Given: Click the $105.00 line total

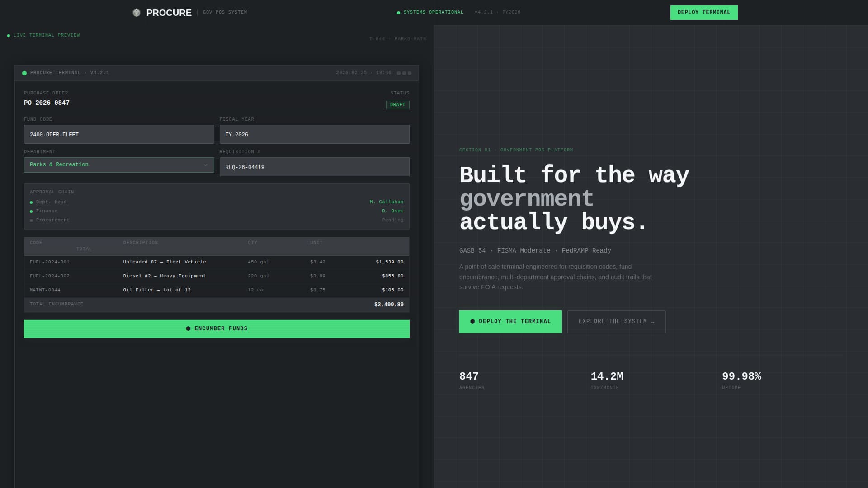Looking at the screenshot, I should tap(392, 290).
